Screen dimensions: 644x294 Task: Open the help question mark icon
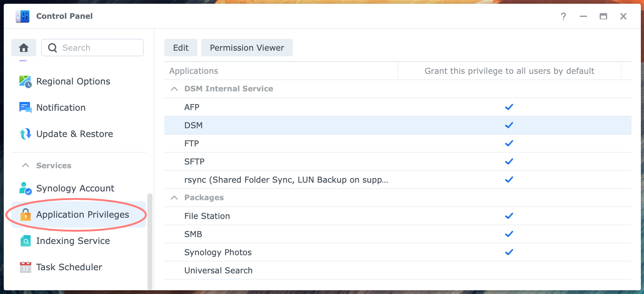tap(563, 16)
